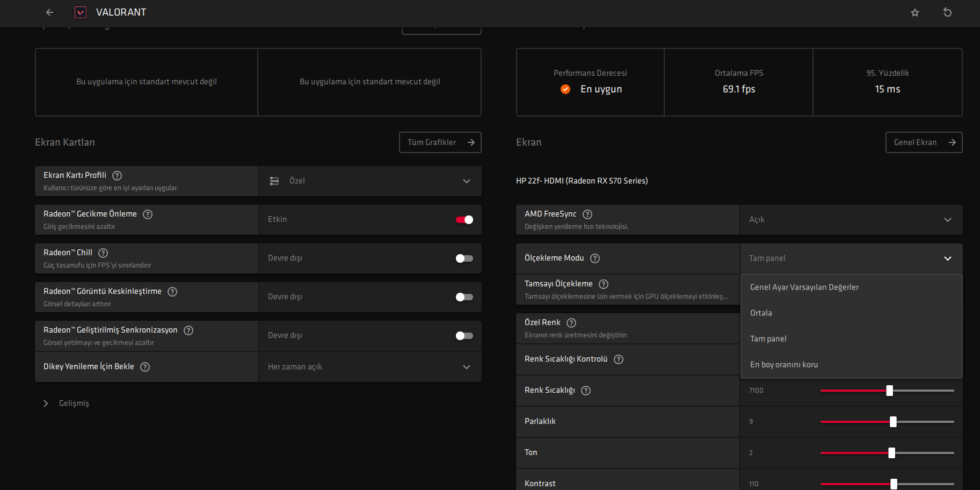Open the AMD FreeSync dropdown
The image size is (980, 490).
point(851,220)
